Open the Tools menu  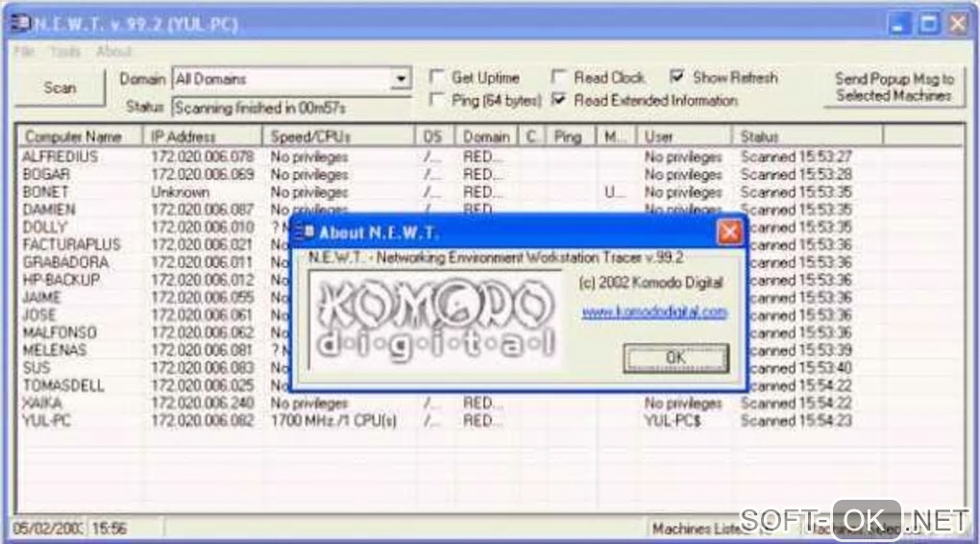(x=65, y=51)
